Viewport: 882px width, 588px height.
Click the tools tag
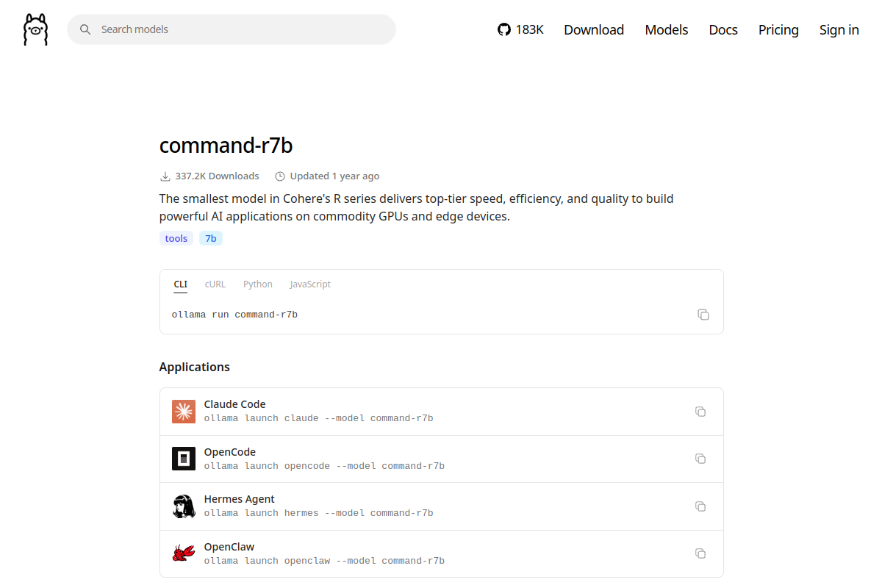(x=176, y=238)
